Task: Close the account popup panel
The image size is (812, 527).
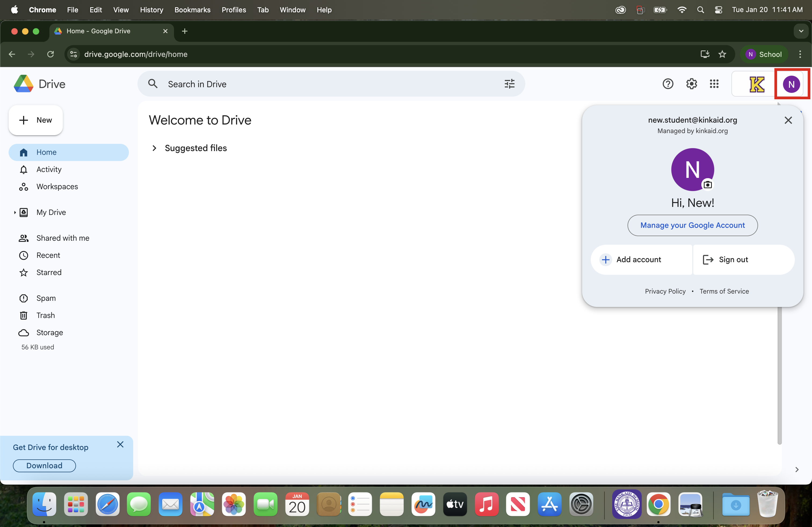Action: pyautogui.click(x=788, y=120)
